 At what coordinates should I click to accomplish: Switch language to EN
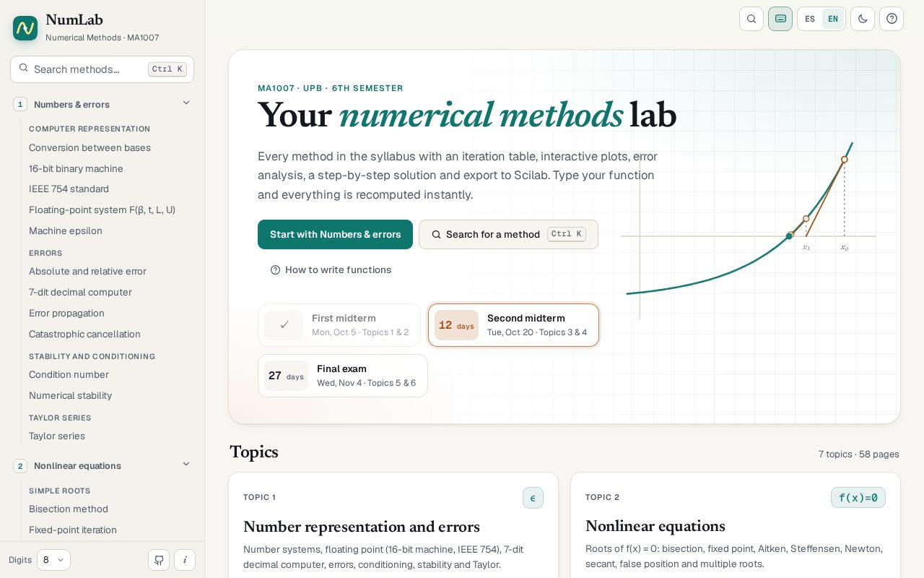click(833, 19)
